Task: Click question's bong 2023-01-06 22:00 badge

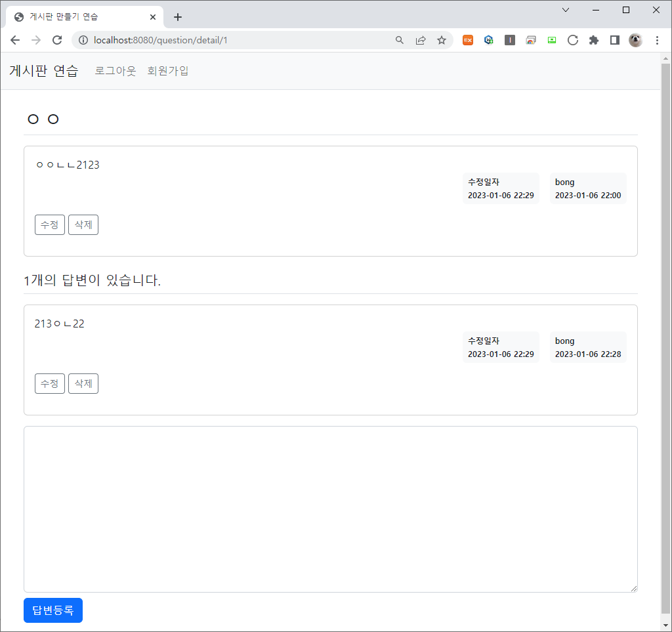Action: 588,188
